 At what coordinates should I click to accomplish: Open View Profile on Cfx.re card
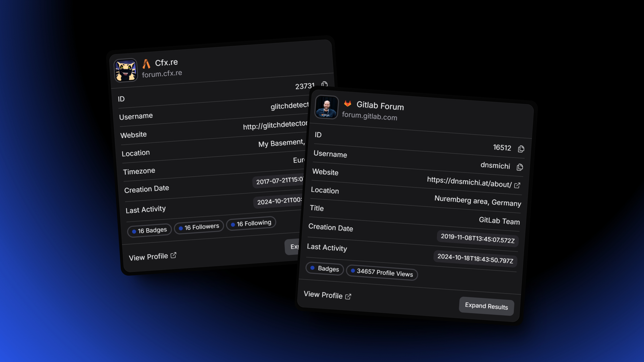[152, 257]
